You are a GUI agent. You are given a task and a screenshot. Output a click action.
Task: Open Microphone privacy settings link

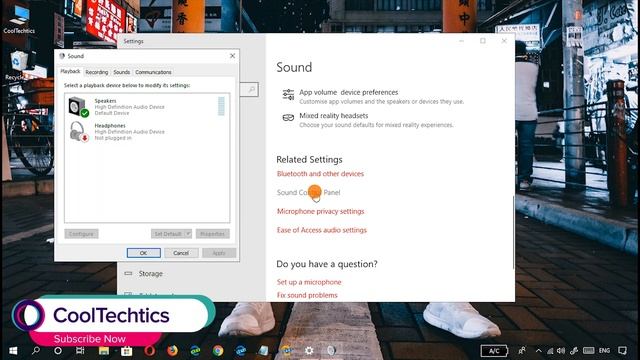pos(320,211)
